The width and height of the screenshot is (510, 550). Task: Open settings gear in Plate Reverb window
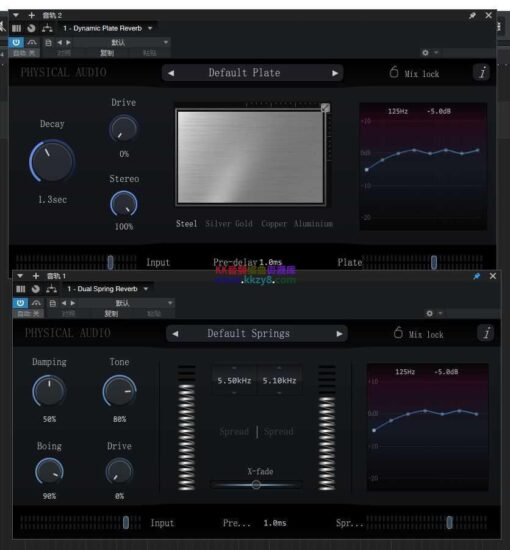pos(425,53)
